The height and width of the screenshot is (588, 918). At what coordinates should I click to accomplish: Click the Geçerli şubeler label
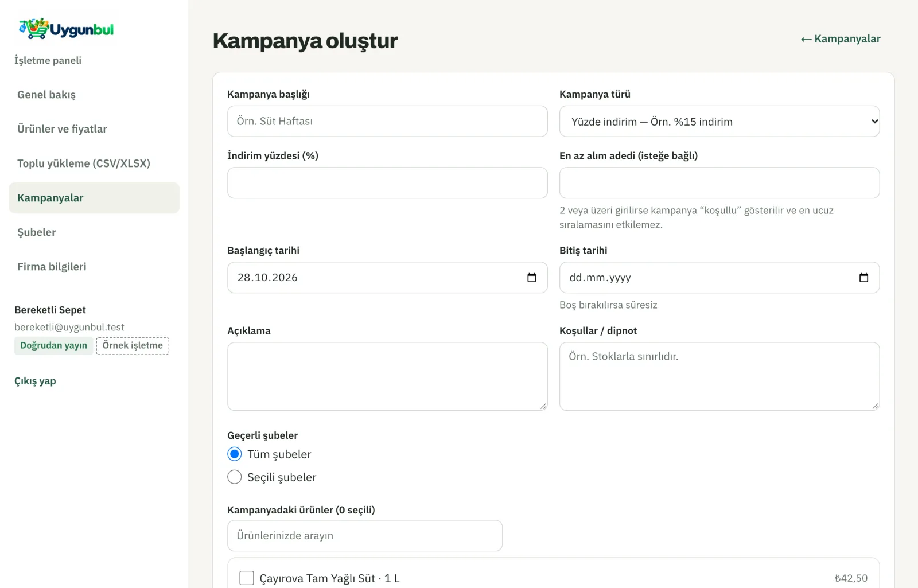pos(263,435)
